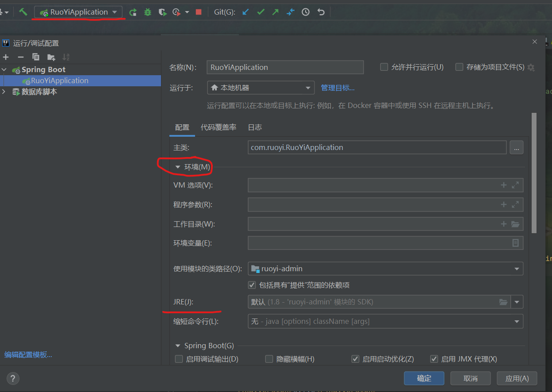
Task: Build the project with the hammer icon
Action: pyautogui.click(x=23, y=12)
